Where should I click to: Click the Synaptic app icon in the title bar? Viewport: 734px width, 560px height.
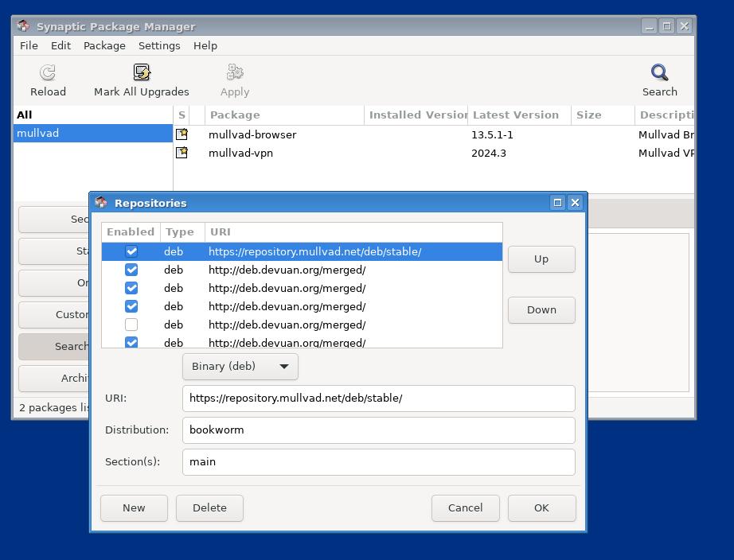(23, 25)
